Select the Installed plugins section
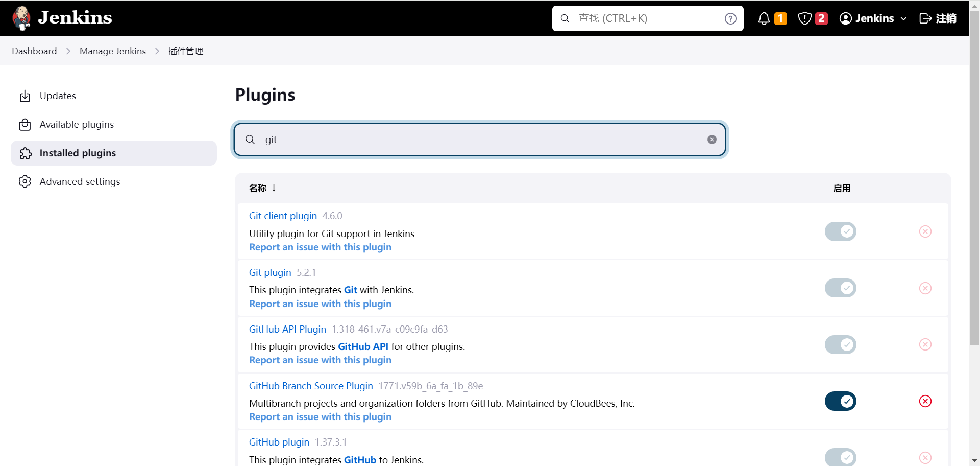The width and height of the screenshot is (980, 466). point(114,153)
